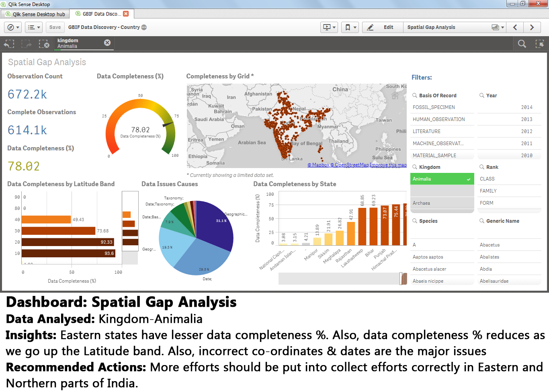Select HUMAN_OBSERVATION in Basis Of Record
The height and width of the screenshot is (392, 549).
pos(442,119)
